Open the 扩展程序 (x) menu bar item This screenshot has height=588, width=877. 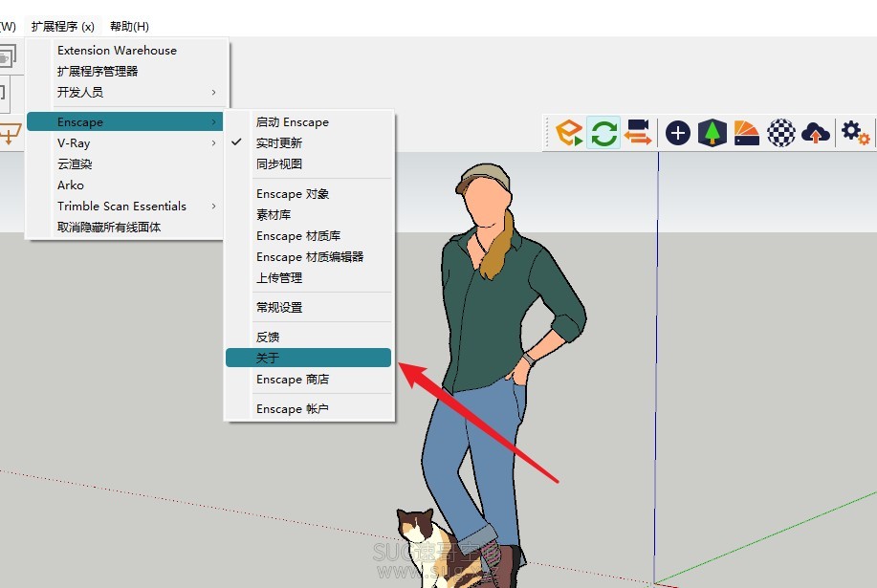pyautogui.click(x=63, y=26)
